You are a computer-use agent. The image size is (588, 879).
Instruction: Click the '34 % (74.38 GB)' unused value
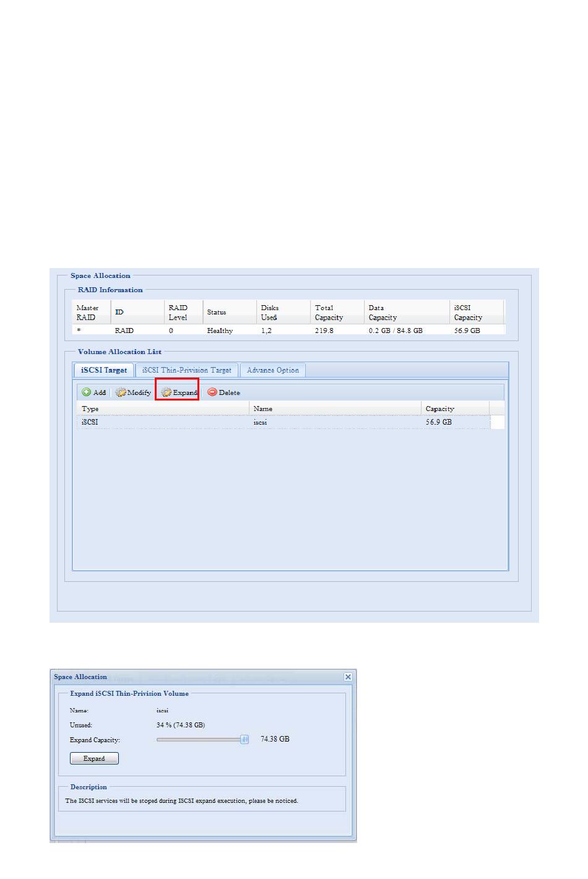point(181,725)
